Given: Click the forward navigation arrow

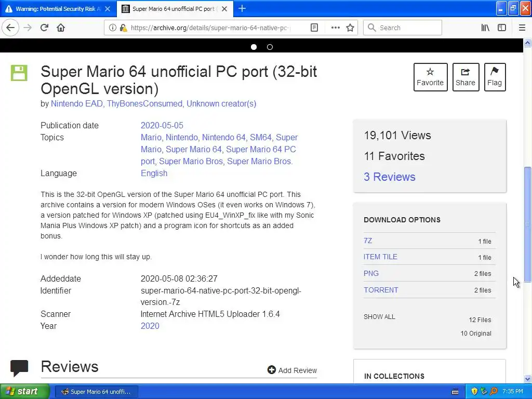Looking at the screenshot, I should [28, 28].
